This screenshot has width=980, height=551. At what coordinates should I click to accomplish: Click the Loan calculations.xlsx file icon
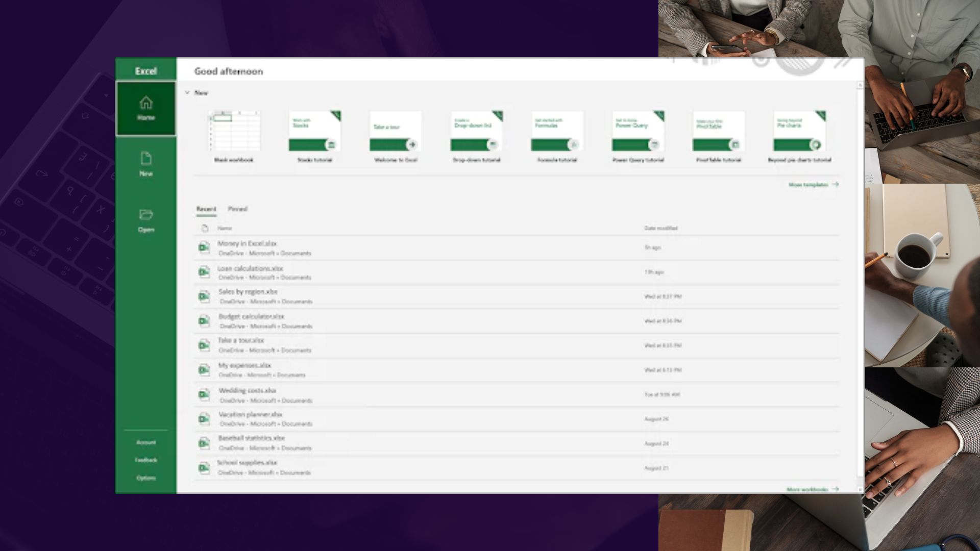204,272
